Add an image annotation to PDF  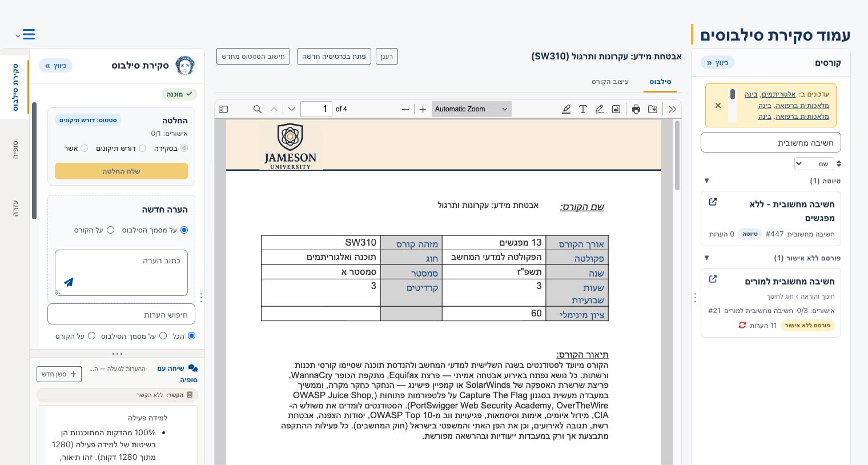click(x=616, y=109)
